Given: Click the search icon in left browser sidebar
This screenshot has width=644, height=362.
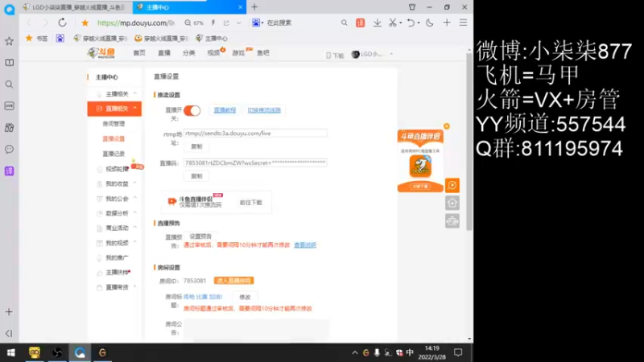Looking at the screenshot, I should coord(9,84).
